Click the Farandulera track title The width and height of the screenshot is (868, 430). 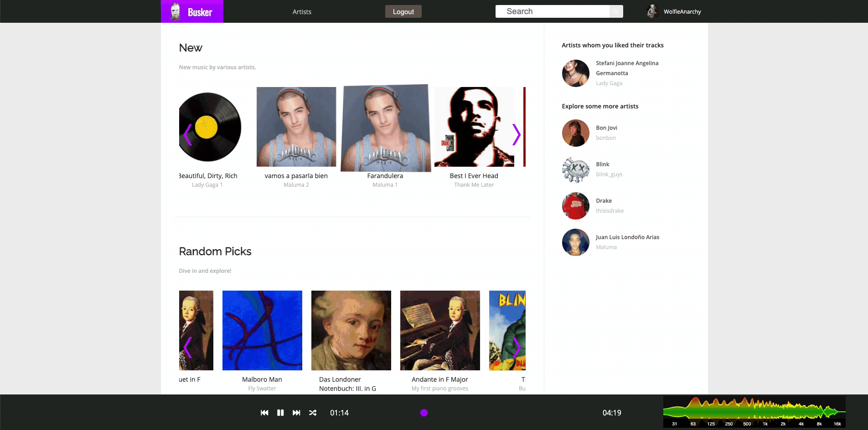385,176
